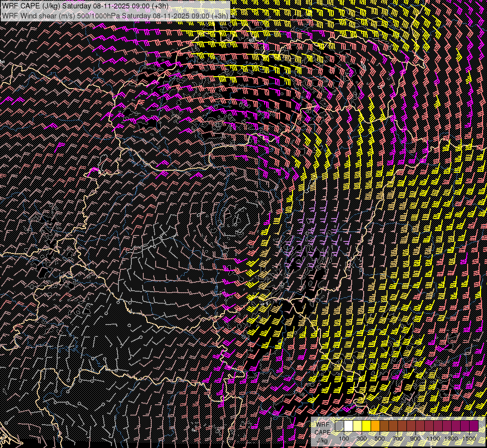Pick the pale yellow legend swatch

point(357,426)
